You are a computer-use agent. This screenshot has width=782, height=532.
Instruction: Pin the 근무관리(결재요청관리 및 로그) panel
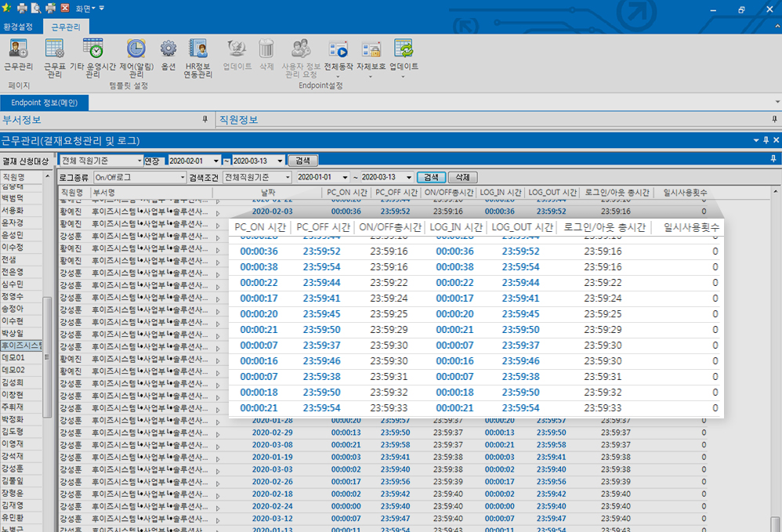coord(766,140)
